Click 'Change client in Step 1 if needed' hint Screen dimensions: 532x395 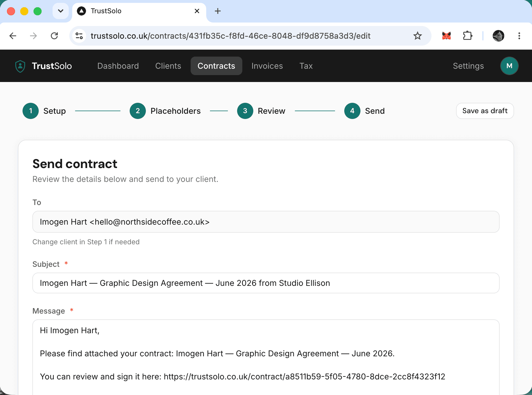coord(86,242)
